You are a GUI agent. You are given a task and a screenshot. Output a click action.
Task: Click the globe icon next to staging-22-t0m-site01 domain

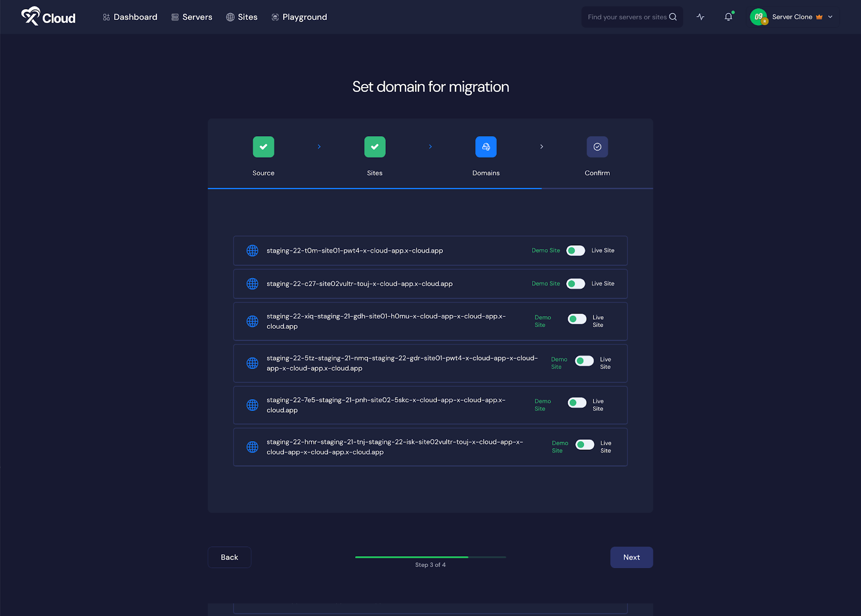point(252,250)
